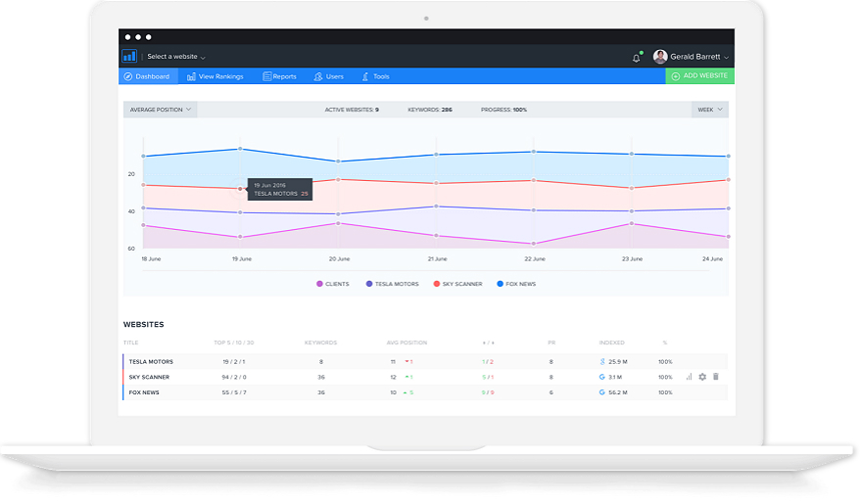862x504 pixels.
Task: Click Google icon in Fox News indexed column
Action: pyautogui.click(x=602, y=392)
